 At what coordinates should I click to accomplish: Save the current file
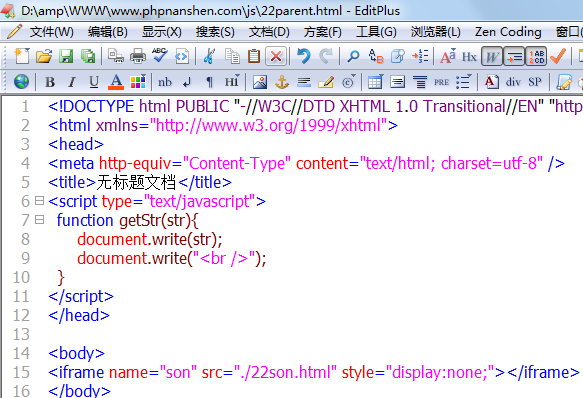[66, 56]
